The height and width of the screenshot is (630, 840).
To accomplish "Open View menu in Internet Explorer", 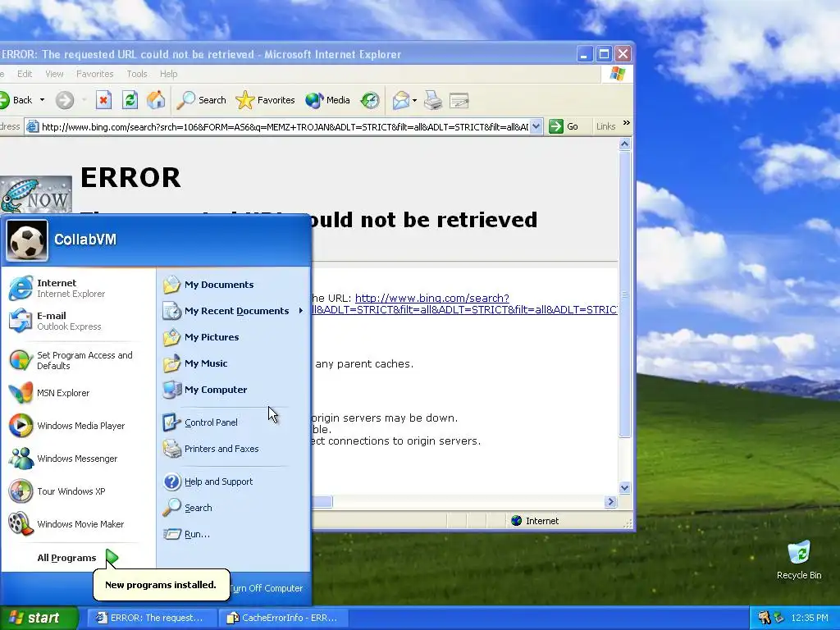I will pos(54,74).
